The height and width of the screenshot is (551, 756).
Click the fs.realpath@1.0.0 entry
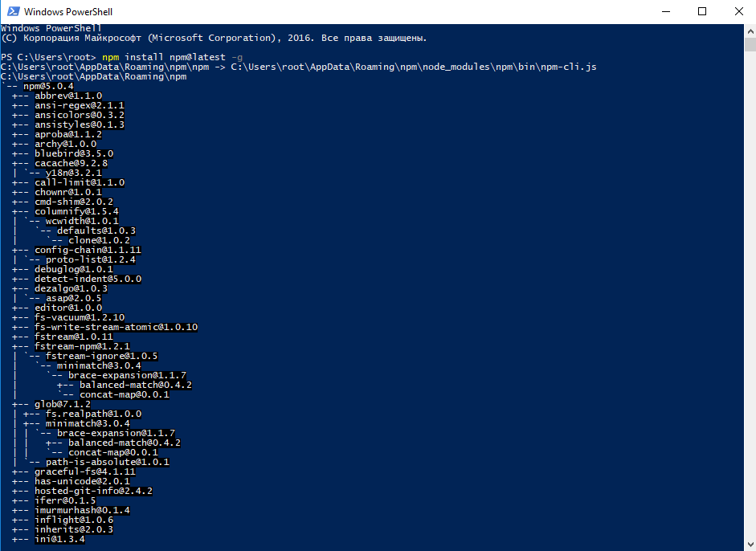pos(93,414)
